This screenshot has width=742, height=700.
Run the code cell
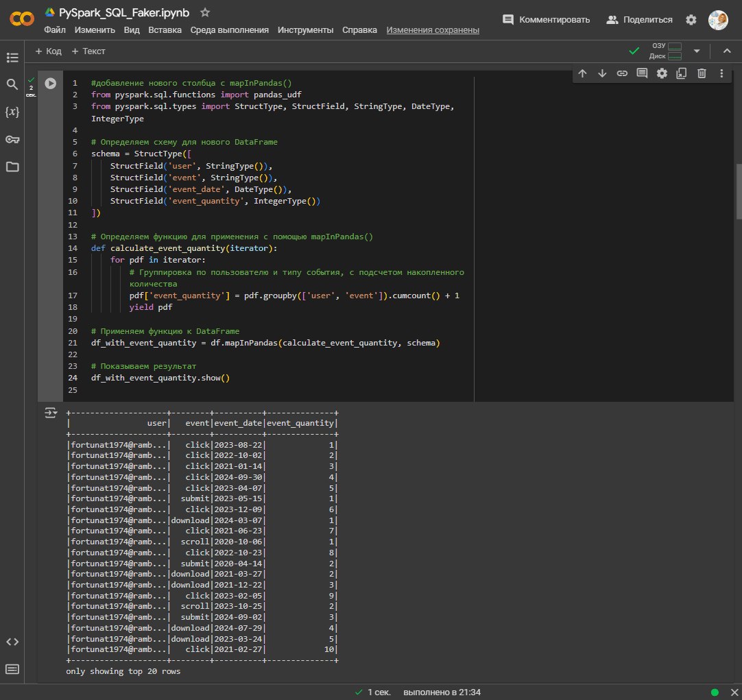50,83
